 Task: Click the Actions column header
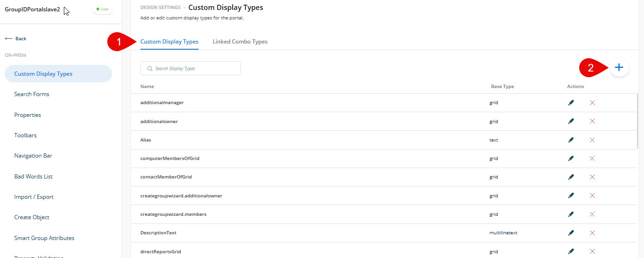tap(575, 87)
